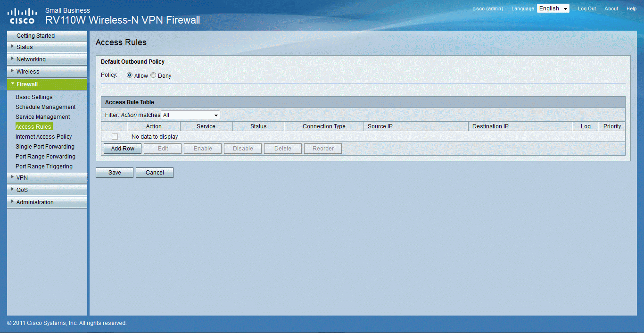Viewport: 644px width, 333px height.
Task: Click the cisco (admin) user text
Action: click(x=487, y=9)
